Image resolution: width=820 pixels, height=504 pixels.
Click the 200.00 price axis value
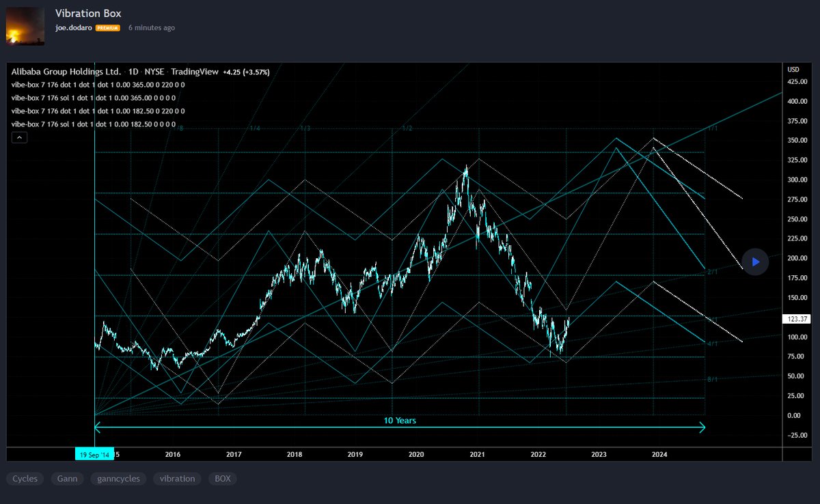point(797,258)
